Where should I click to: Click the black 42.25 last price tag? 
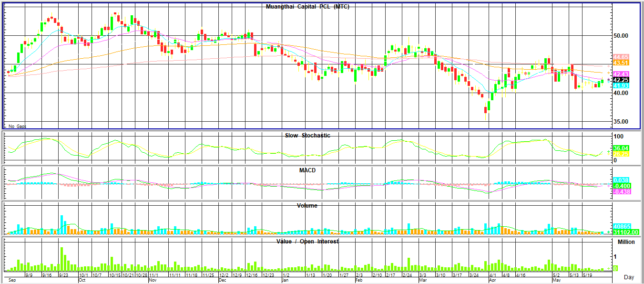pyautogui.click(x=621, y=80)
